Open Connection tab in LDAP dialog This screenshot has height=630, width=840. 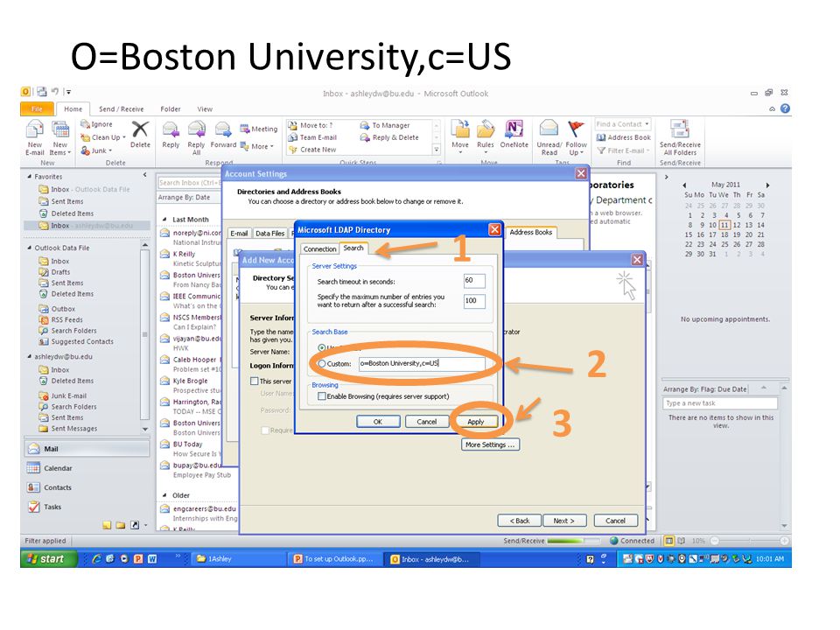point(320,249)
